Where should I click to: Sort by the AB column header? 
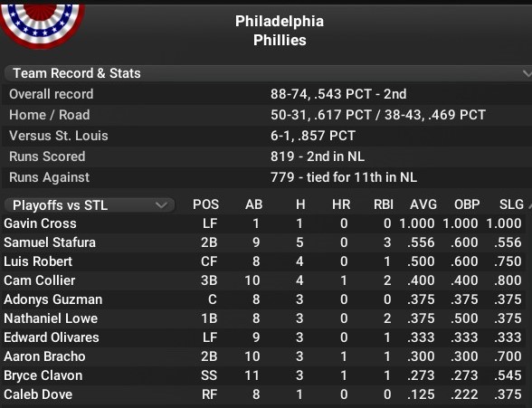point(253,204)
